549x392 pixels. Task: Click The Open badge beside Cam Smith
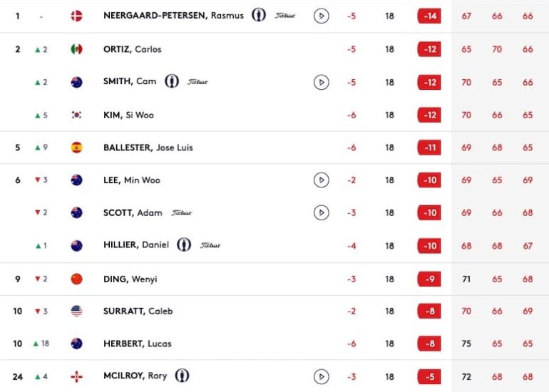171,82
